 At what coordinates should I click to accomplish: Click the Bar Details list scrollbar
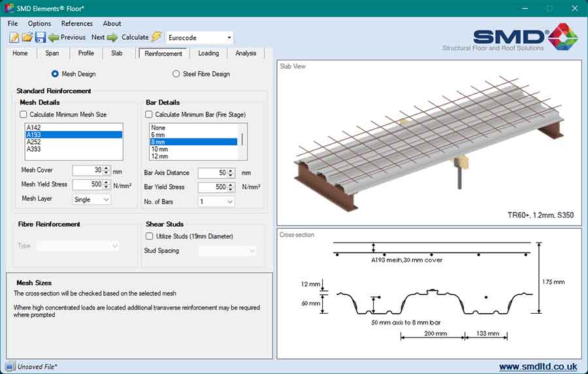(x=243, y=139)
